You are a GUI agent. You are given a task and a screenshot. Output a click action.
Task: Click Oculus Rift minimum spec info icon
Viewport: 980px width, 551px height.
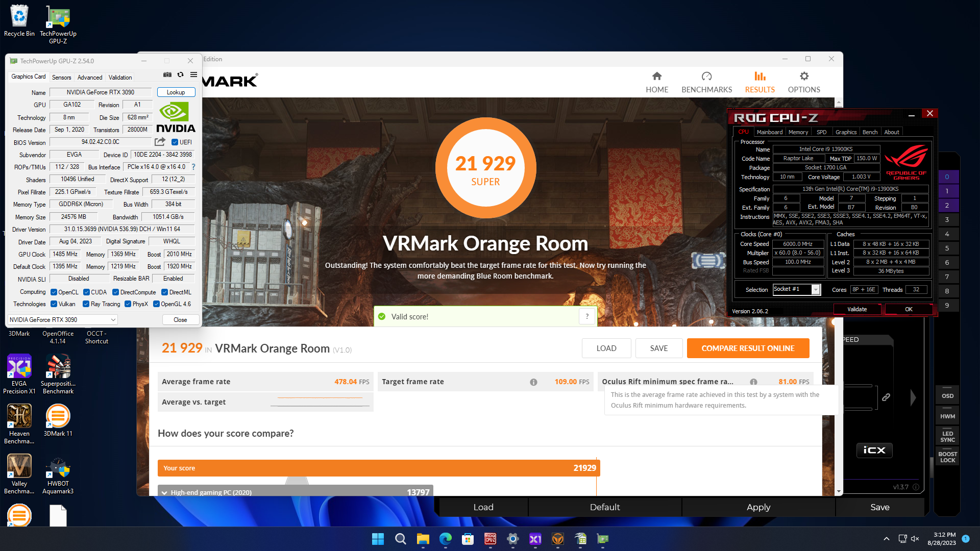click(753, 382)
